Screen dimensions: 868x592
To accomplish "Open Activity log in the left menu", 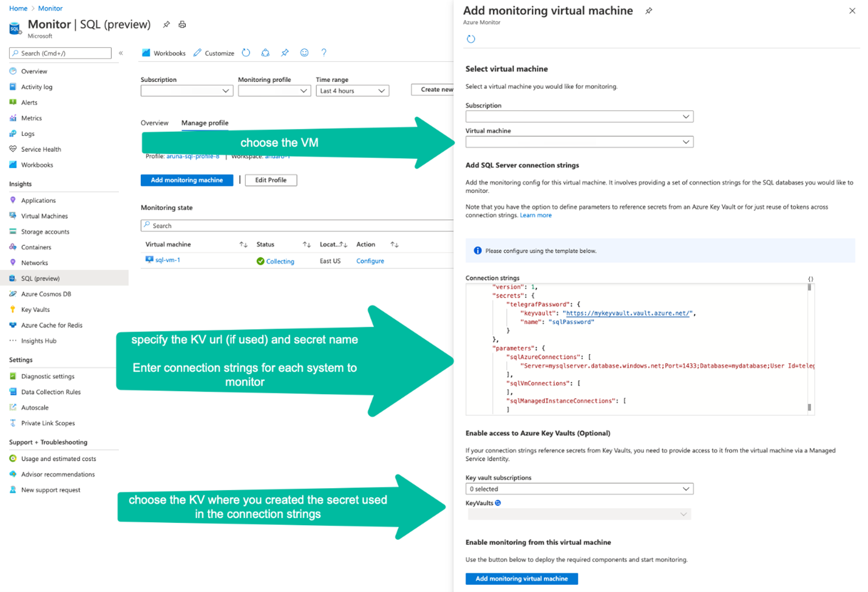I will [36, 87].
